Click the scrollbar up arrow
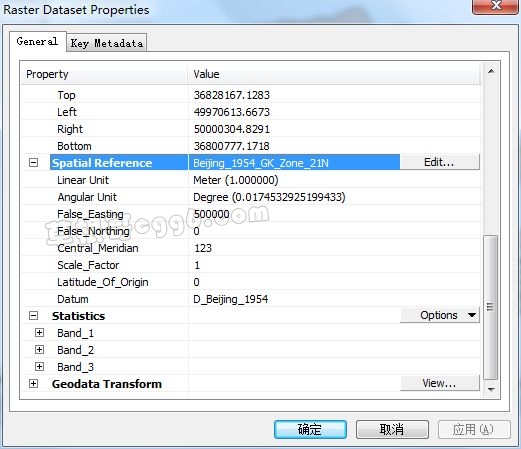This screenshot has height=449, width=521. [x=491, y=71]
